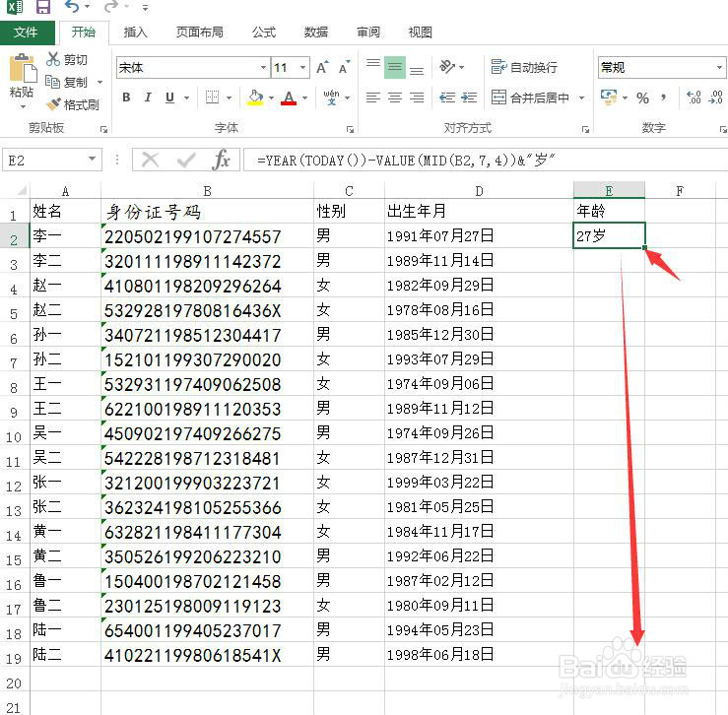Decrease decimal places icon
This screenshot has width=728, height=715.
pyautogui.click(x=715, y=97)
